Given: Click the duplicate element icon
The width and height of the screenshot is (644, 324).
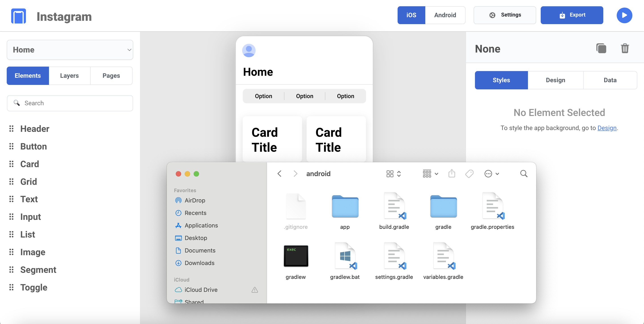Looking at the screenshot, I should (x=601, y=48).
